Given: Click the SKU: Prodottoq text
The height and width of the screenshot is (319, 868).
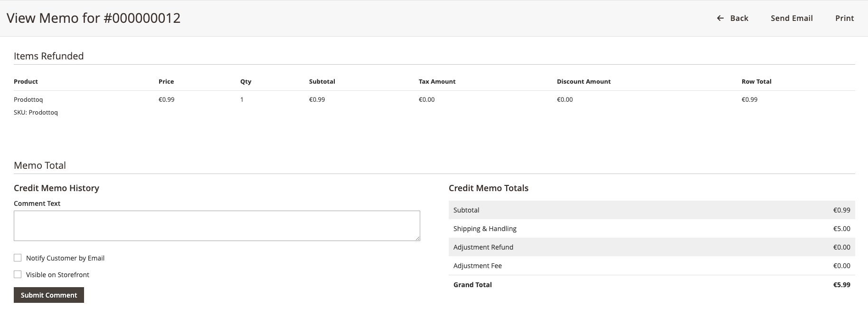Looking at the screenshot, I should coord(36,112).
